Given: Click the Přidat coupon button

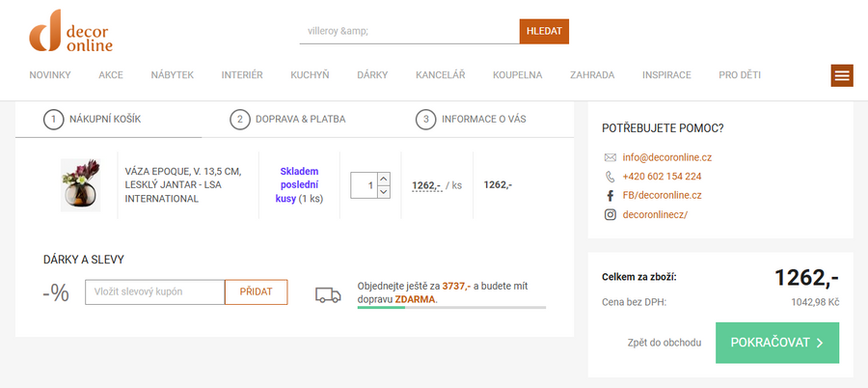Looking at the screenshot, I should (256, 291).
